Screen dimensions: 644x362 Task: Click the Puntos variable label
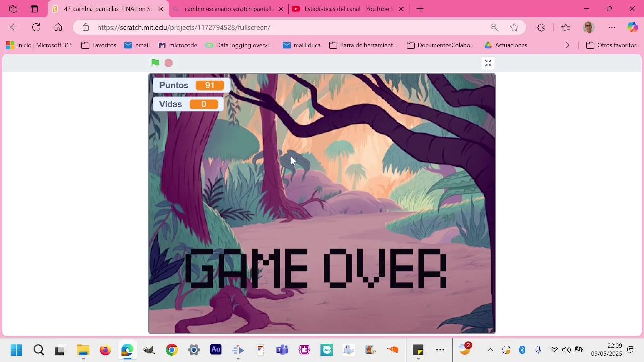[174, 85]
